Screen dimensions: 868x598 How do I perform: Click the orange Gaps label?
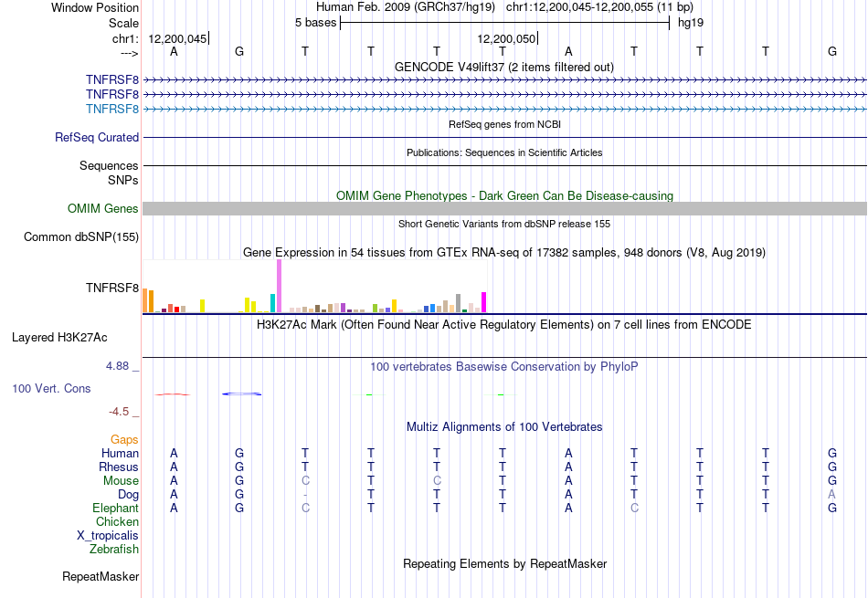click(124, 439)
